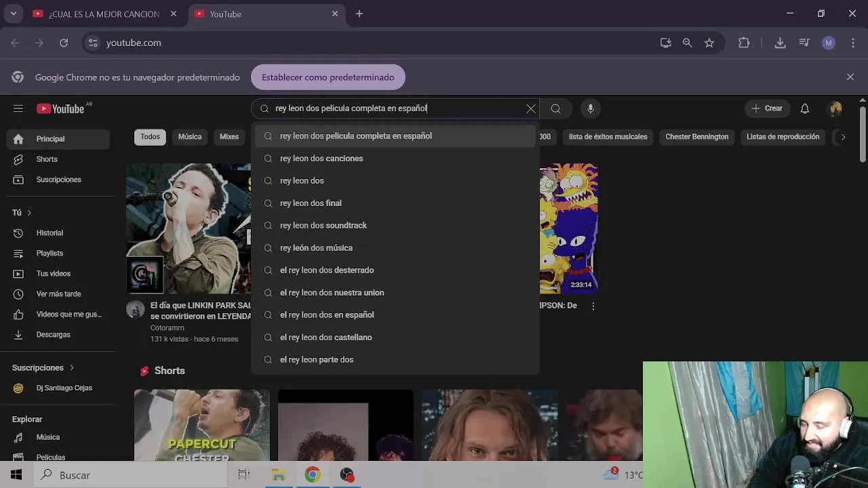
Task: Choose suggestion el rey leon dos castellano
Action: [x=395, y=338]
